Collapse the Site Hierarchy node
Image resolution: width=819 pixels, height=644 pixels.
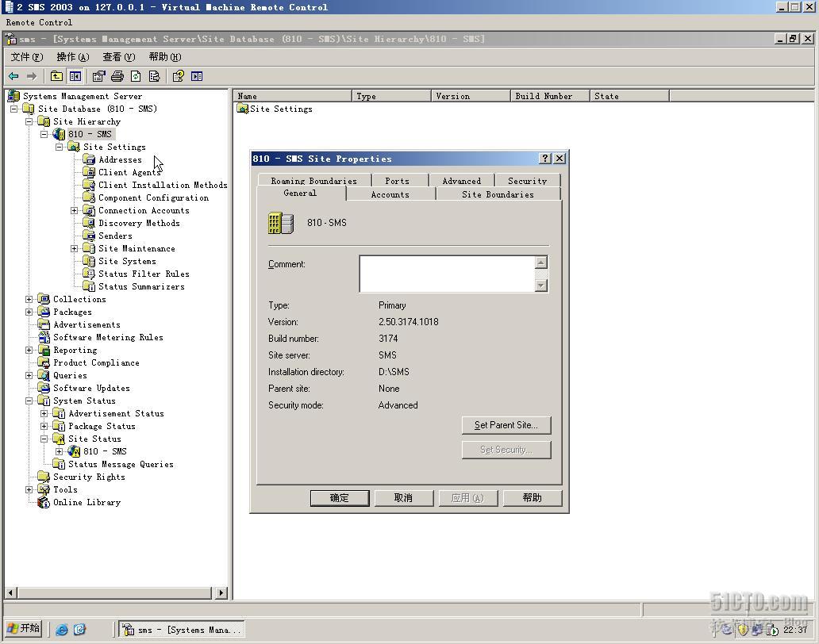coord(29,121)
